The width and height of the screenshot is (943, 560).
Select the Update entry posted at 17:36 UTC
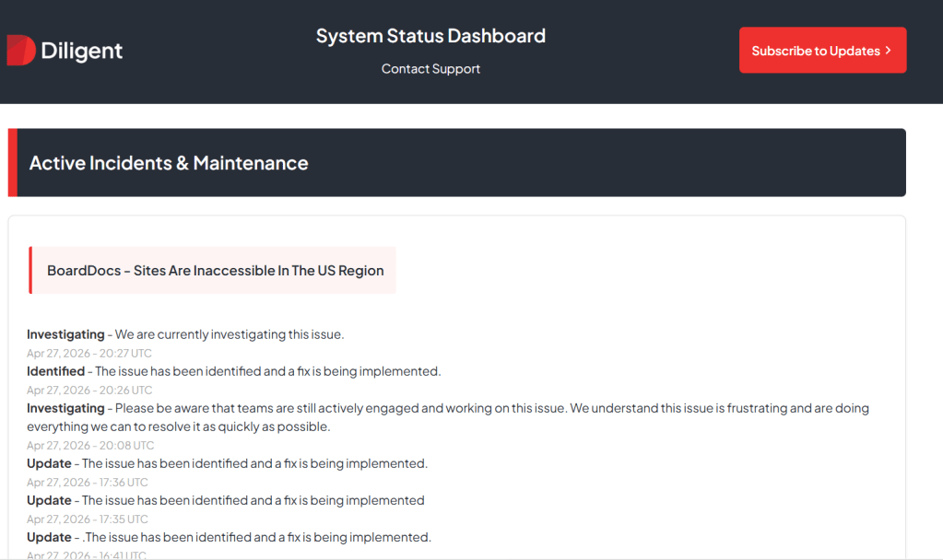pyautogui.click(x=227, y=463)
